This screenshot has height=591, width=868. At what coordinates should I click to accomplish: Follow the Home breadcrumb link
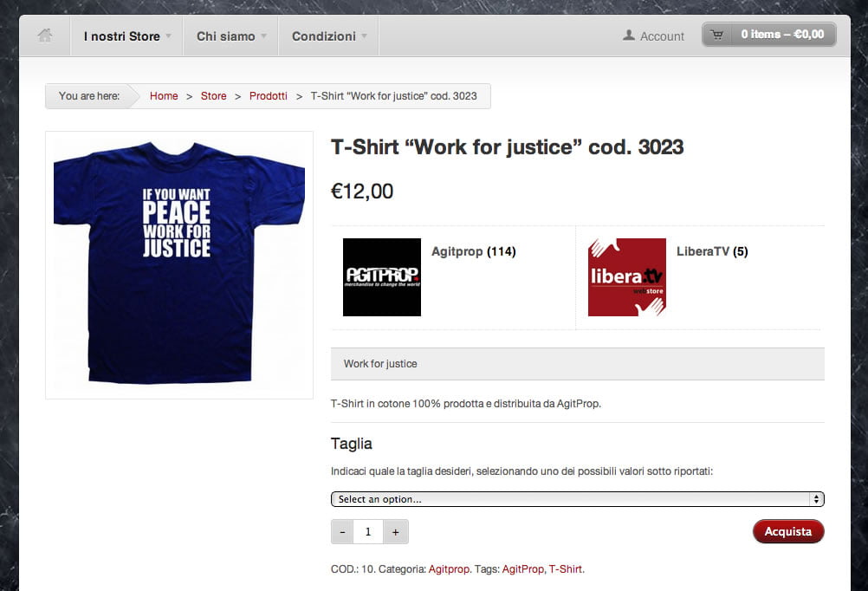tap(164, 96)
